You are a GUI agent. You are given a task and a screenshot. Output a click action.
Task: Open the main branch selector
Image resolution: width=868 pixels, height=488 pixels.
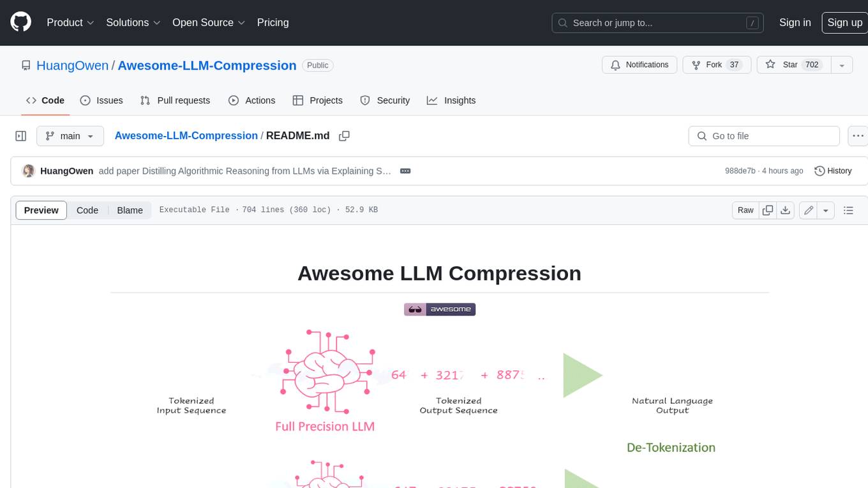click(70, 136)
